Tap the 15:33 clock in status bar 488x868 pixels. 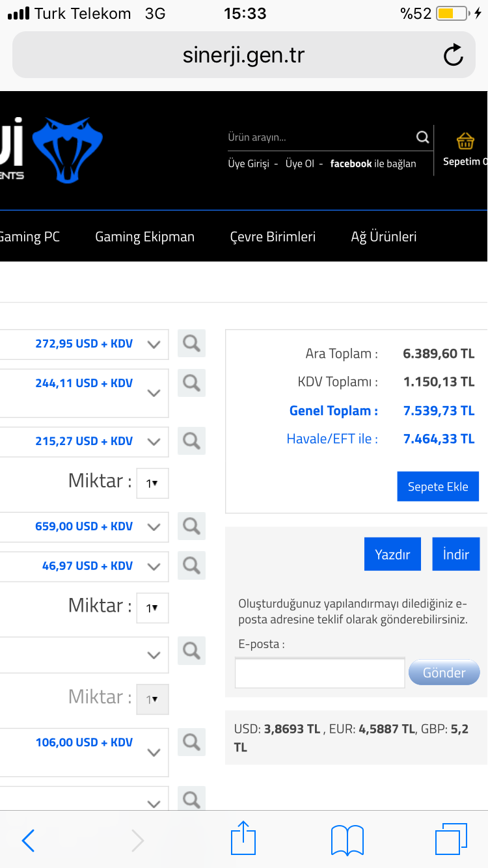(x=245, y=14)
